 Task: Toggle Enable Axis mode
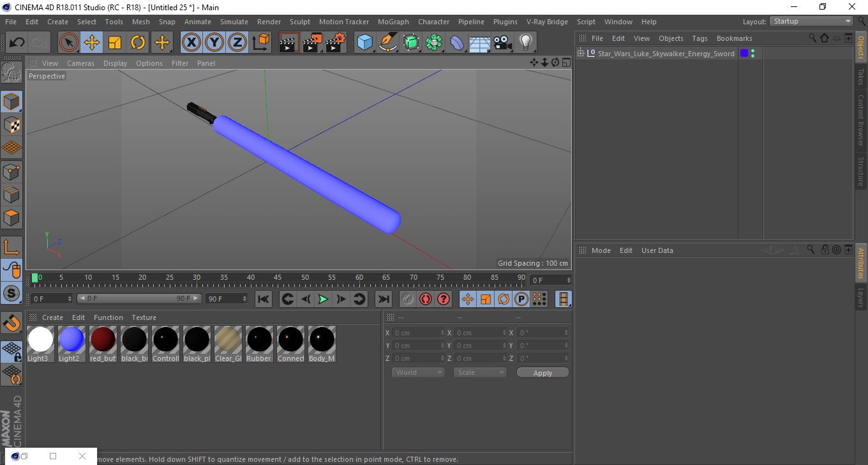pos(11,247)
